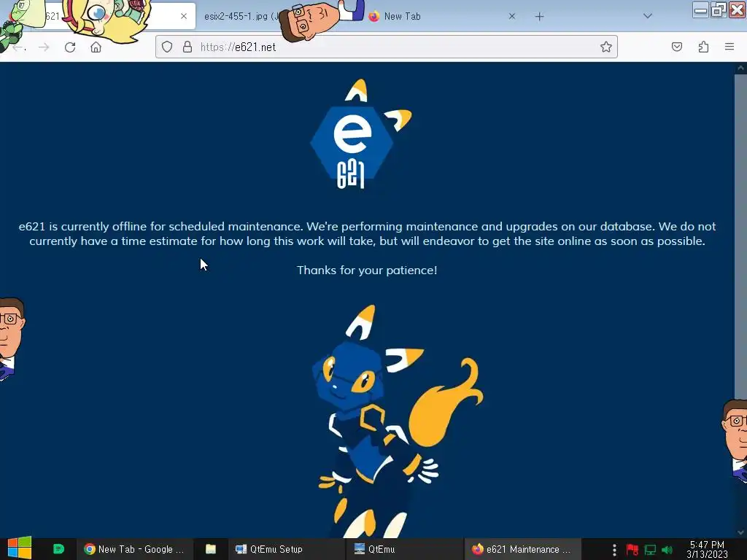Open File Explorer folder taskbar icon
The height and width of the screenshot is (560, 747).
coord(211,549)
